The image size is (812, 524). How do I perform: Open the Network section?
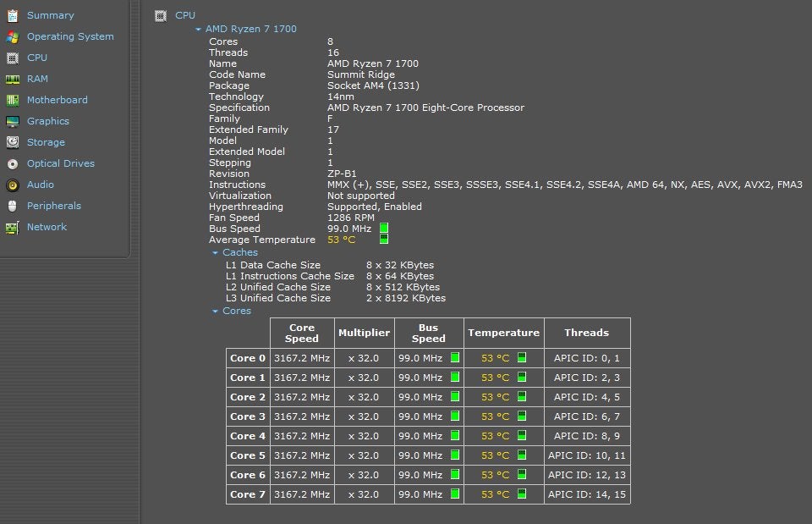[47, 227]
